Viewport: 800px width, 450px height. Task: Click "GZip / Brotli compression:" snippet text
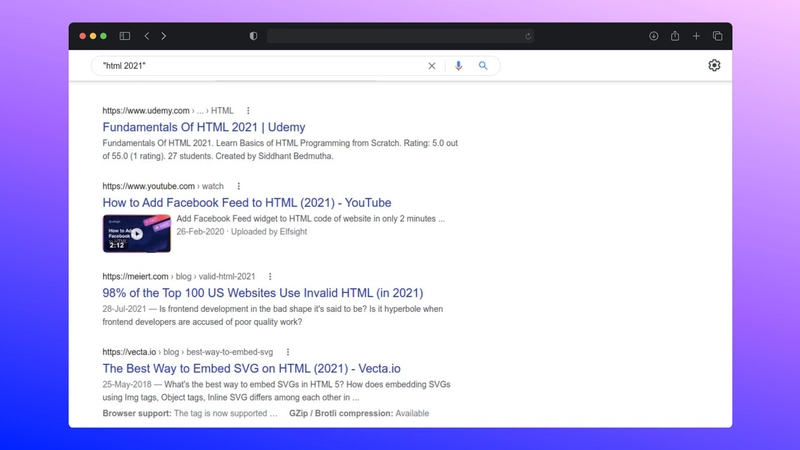click(x=341, y=413)
